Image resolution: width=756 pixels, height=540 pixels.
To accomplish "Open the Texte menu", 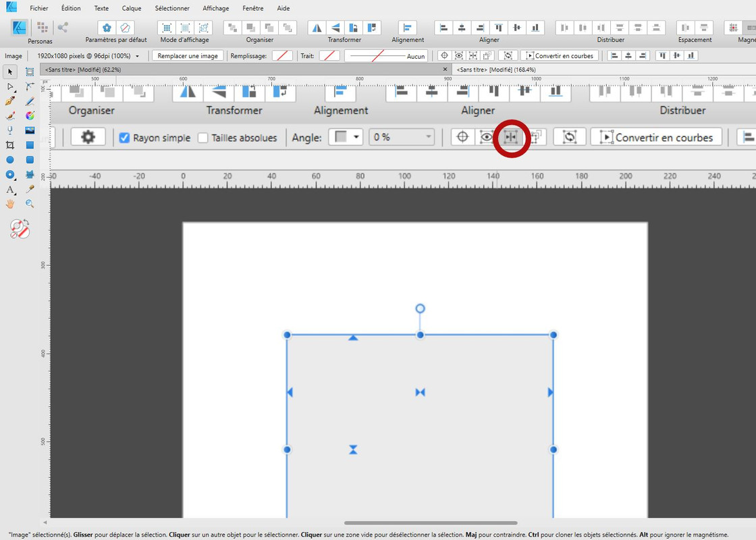I will [101, 8].
